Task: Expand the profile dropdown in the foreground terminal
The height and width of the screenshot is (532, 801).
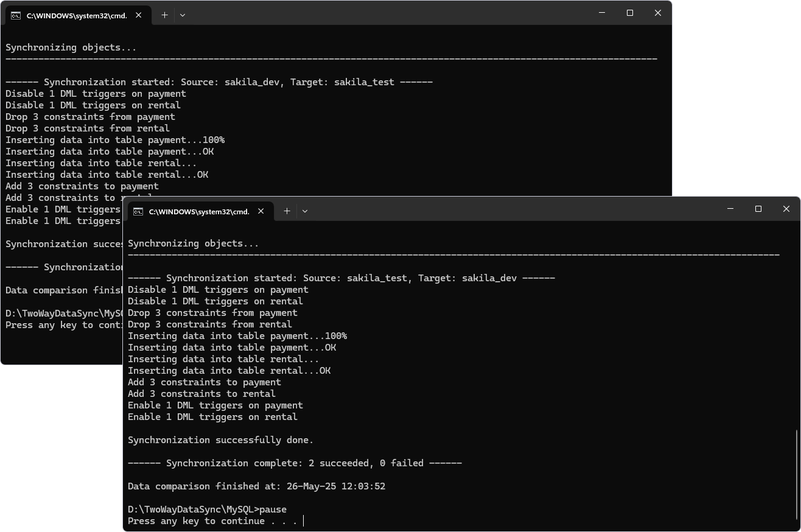Action: 305,211
